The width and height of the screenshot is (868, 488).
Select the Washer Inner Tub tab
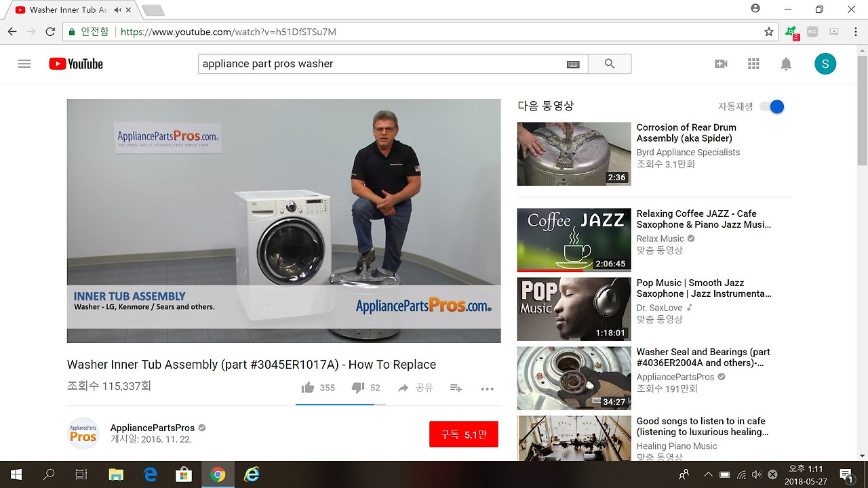[68, 10]
